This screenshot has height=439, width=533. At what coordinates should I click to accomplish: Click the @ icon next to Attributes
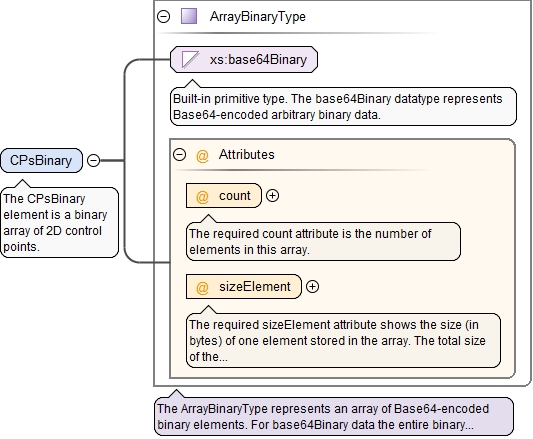point(202,155)
